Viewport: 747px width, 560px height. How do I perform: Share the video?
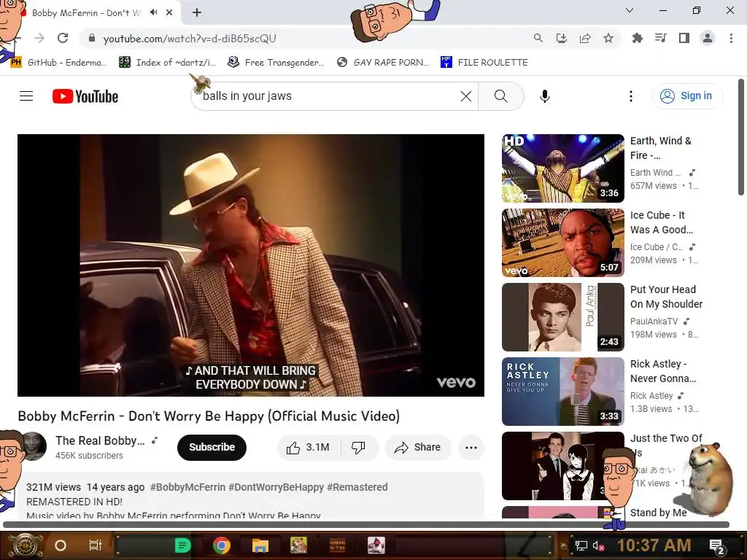click(x=418, y=447)
